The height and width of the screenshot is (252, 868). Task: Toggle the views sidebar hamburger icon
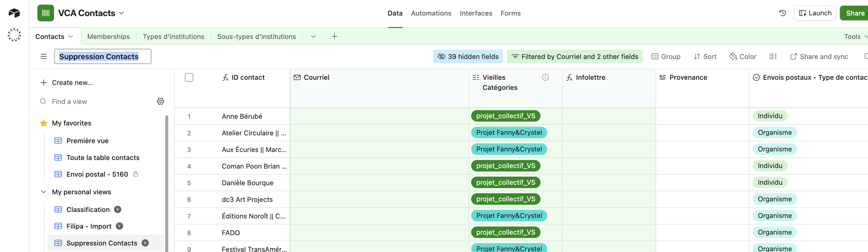[x=43, y=57]
